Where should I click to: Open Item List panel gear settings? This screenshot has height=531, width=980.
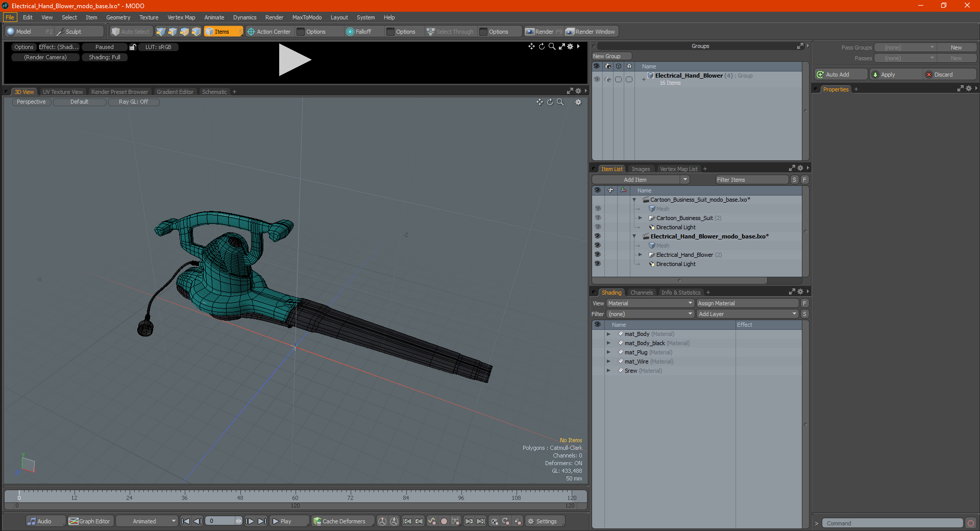(x=800, y=168)
